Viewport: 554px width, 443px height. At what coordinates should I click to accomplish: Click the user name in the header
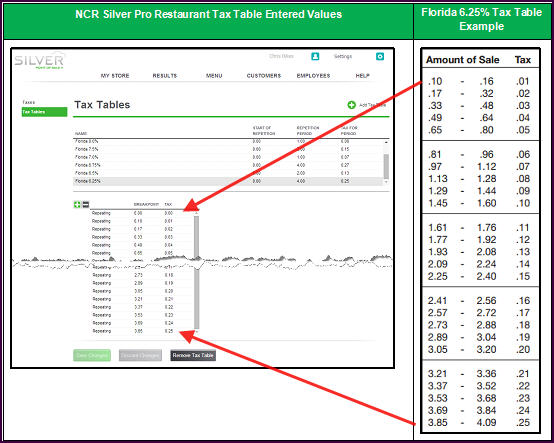pyautogui.click(x=281, y=56)
